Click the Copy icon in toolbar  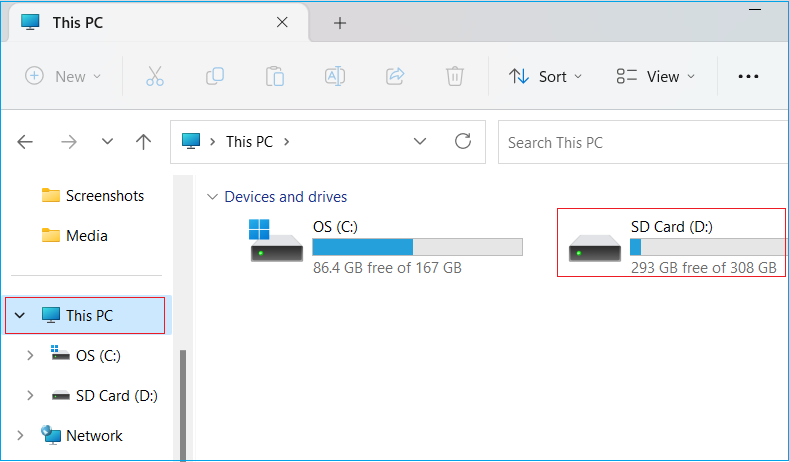[214, 76]
